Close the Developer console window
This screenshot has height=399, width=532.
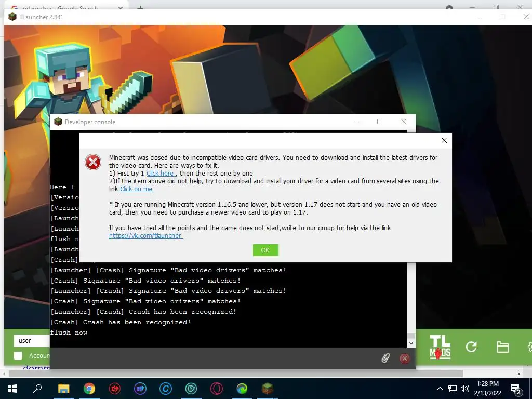click(403, 122)
